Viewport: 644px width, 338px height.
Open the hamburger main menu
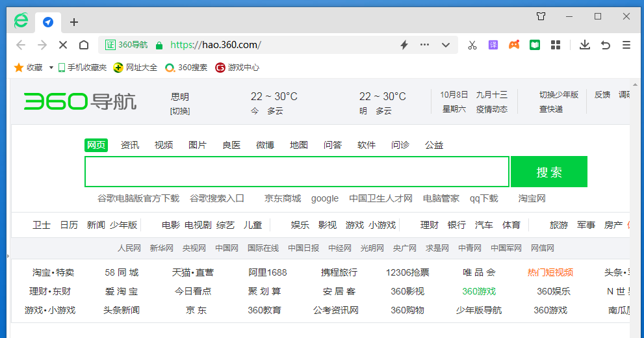coord(626,45)
